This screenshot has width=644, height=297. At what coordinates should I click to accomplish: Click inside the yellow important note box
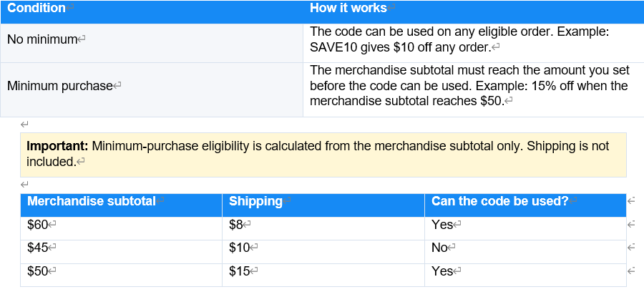click(323, 155)
